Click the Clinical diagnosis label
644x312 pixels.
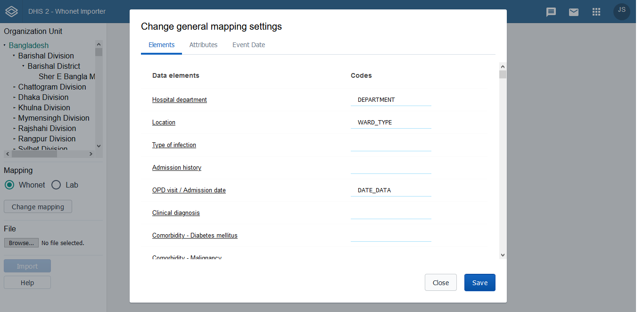(176, 213)
